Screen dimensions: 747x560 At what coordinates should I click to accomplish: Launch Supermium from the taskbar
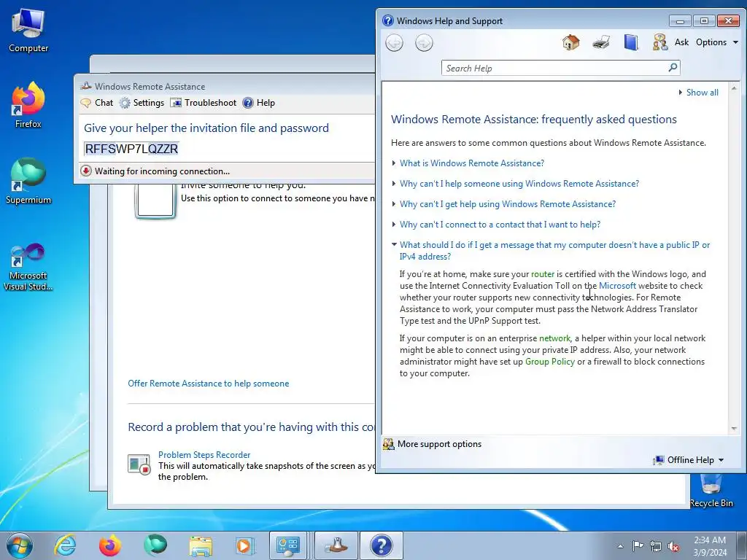tap(155, 545)
